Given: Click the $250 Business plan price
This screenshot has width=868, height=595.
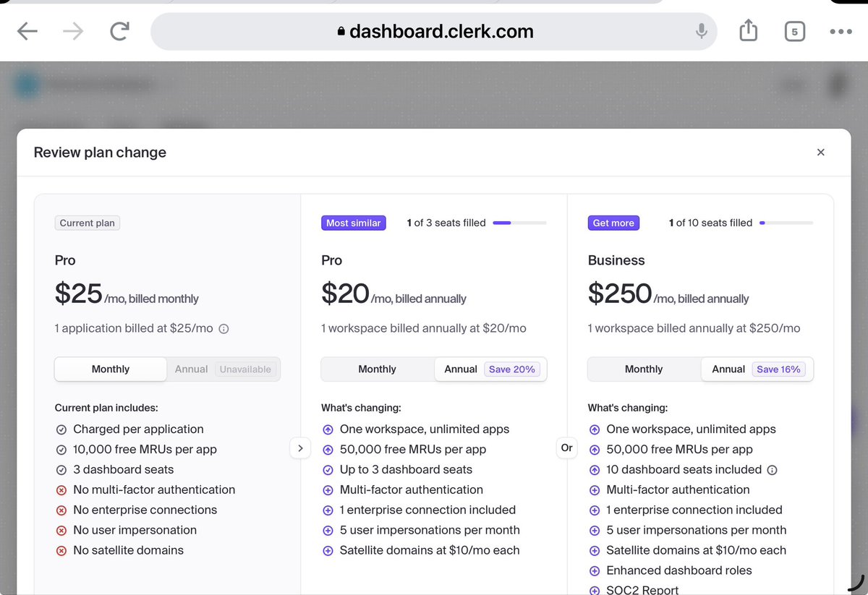Looking at the screenshot, I should (x=620, y=294).
